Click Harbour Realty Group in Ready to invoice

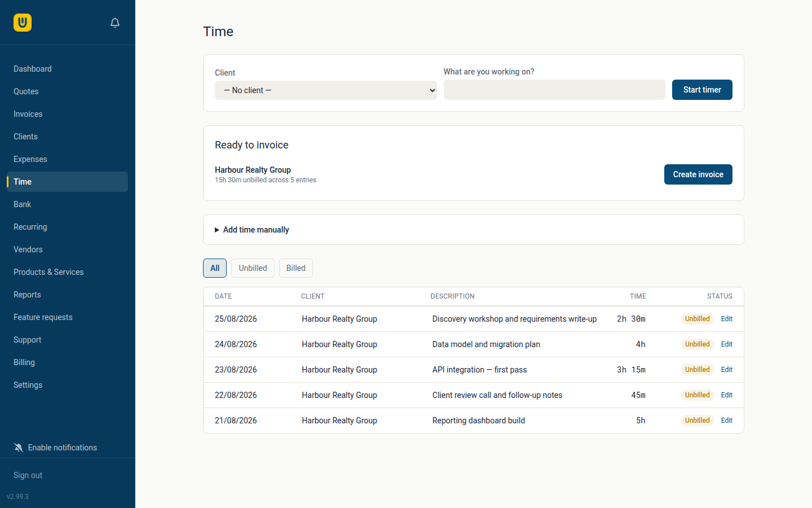pos(253,170)
